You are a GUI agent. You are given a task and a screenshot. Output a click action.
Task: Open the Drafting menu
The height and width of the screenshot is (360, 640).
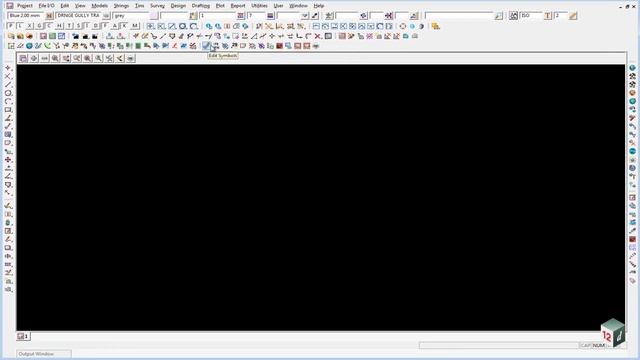201,6
